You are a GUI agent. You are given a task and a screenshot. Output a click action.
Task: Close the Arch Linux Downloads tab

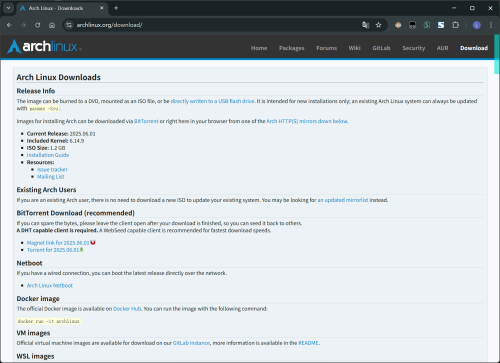pos(102,8)
